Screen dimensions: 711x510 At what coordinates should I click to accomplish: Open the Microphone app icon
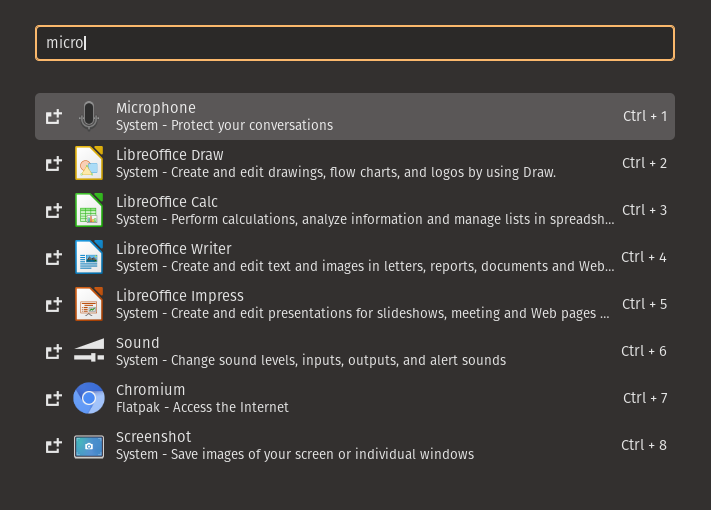tap(89, 116)
